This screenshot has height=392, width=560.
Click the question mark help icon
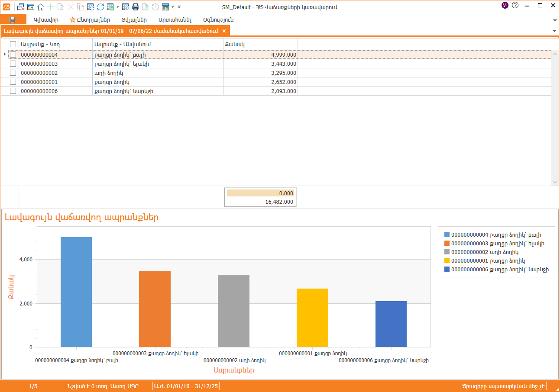515,6
